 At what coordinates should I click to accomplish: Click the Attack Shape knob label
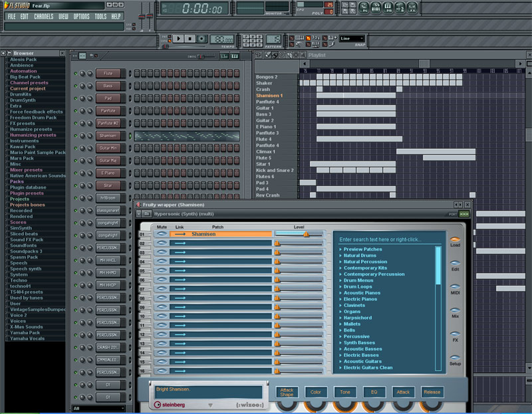(x=287, y=392)
